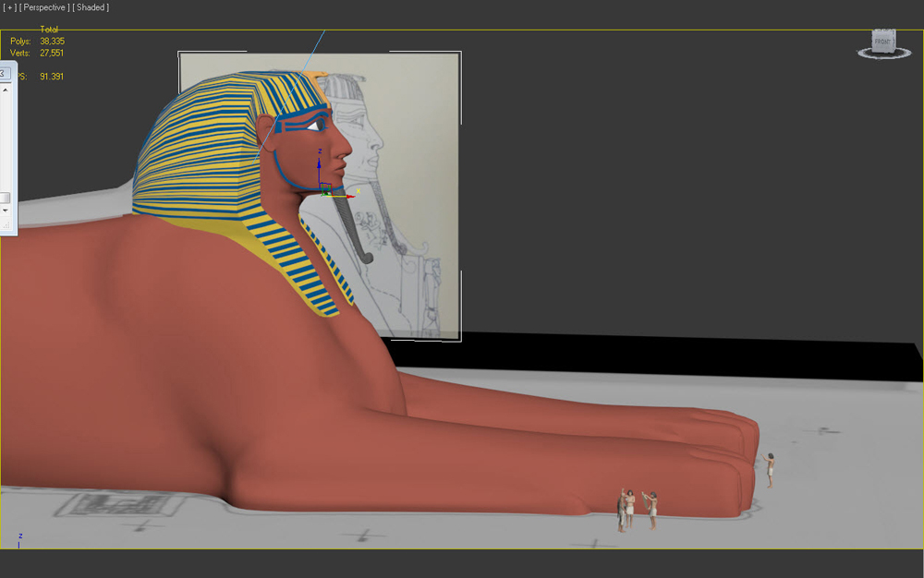Click the floating panel's scroll down arrow

(x=6, y=211)
